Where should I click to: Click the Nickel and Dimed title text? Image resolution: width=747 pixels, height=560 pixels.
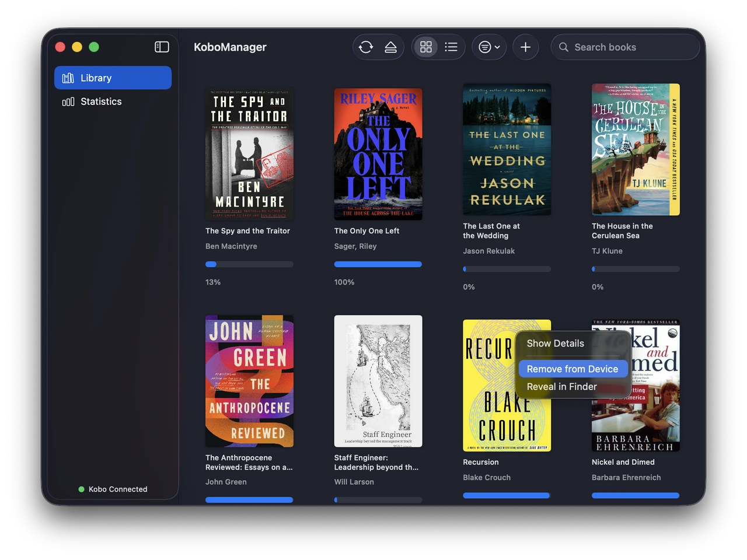point(623,462)
